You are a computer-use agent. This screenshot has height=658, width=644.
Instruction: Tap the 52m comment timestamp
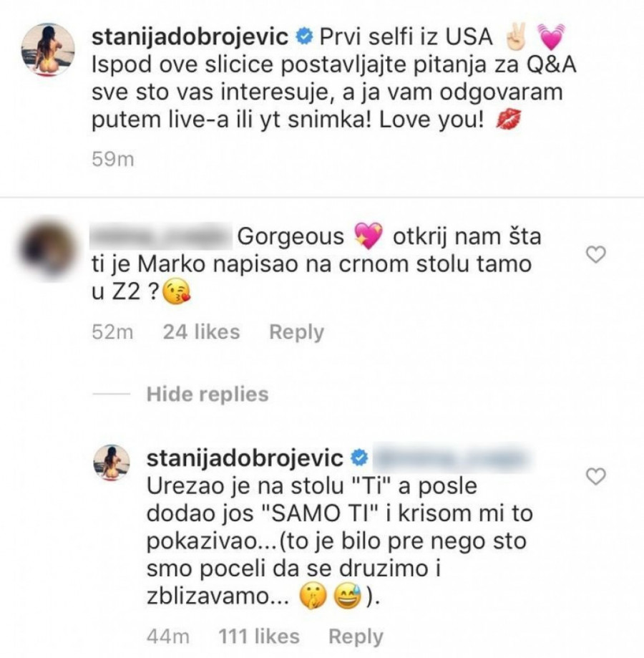pos(113,332)
